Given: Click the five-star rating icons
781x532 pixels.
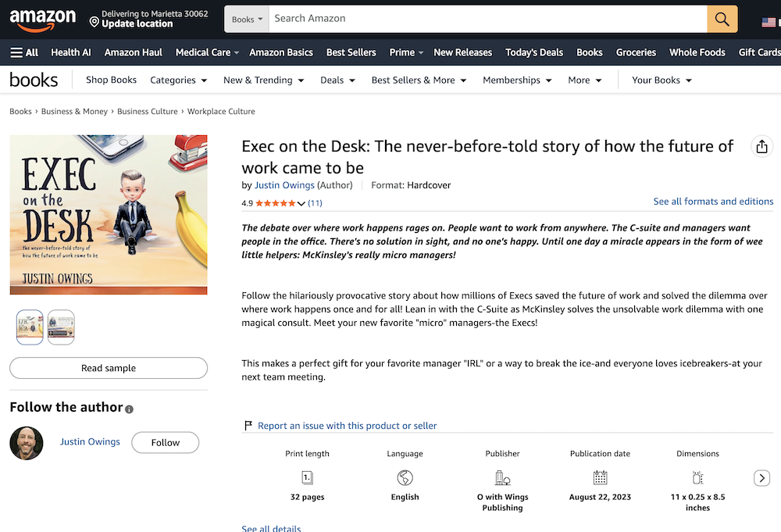Looking at the screenshot, I should [x=276, y=203].
